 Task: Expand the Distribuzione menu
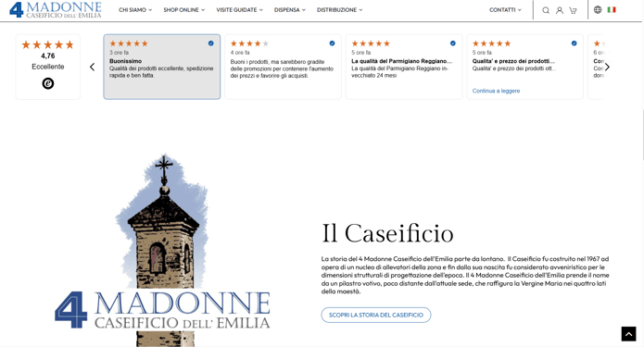tap(340, 10)
